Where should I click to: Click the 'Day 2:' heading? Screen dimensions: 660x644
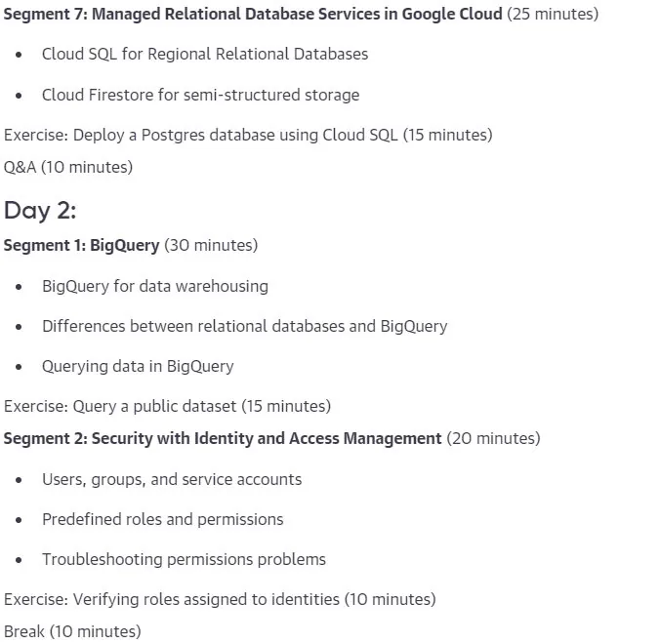(40, 211)
